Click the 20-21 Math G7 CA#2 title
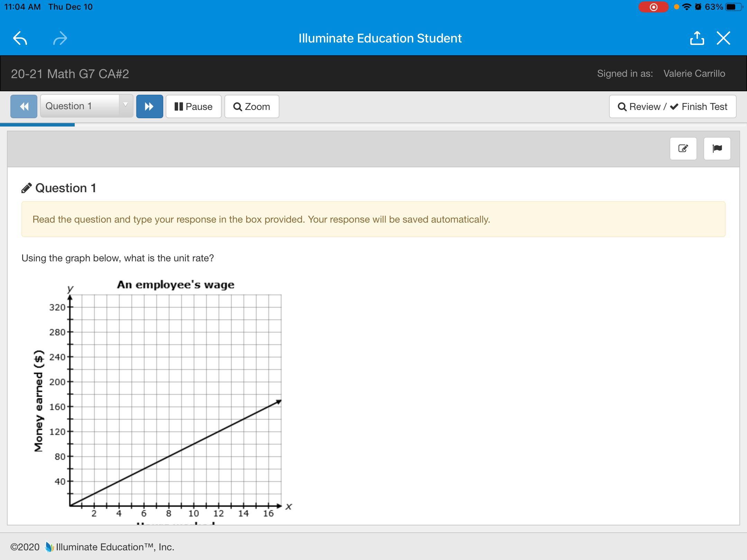Image resolution: width=747 pixels, height=560 pixels. [70, 74]
